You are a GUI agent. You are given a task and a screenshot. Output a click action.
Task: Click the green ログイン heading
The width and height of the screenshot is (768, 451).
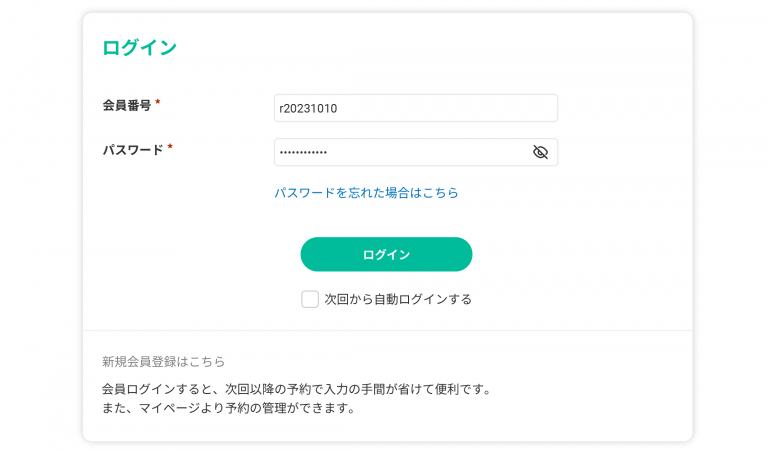coord(139,47)
